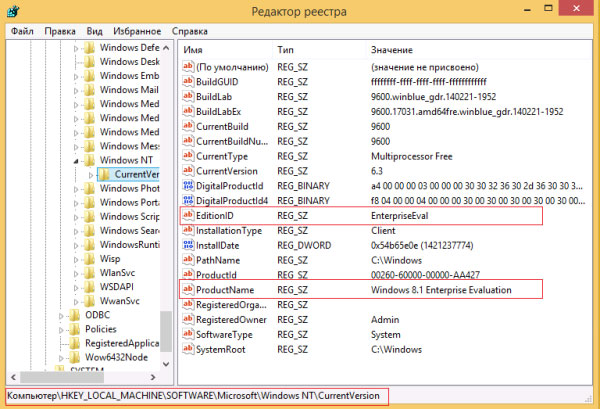Open the Избранное menu
The width and height of the screenshot is (600, 409).
pyautogui.click(x=137, y=31)
